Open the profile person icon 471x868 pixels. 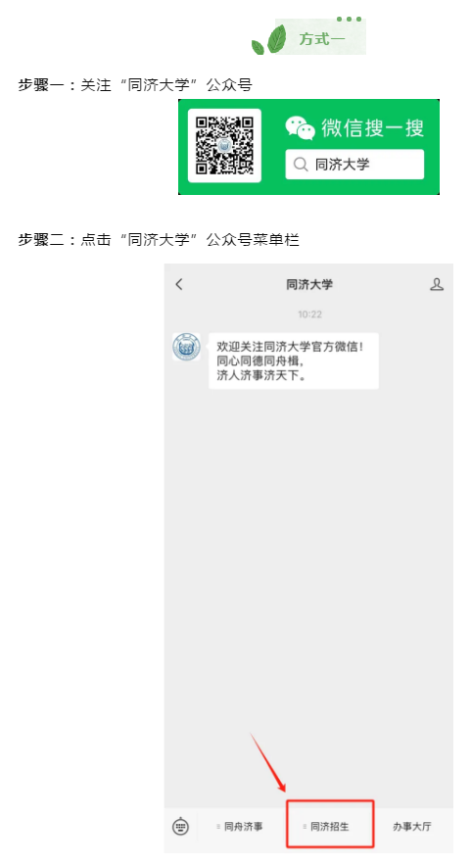pyautogui.click(x=437, y=284)
